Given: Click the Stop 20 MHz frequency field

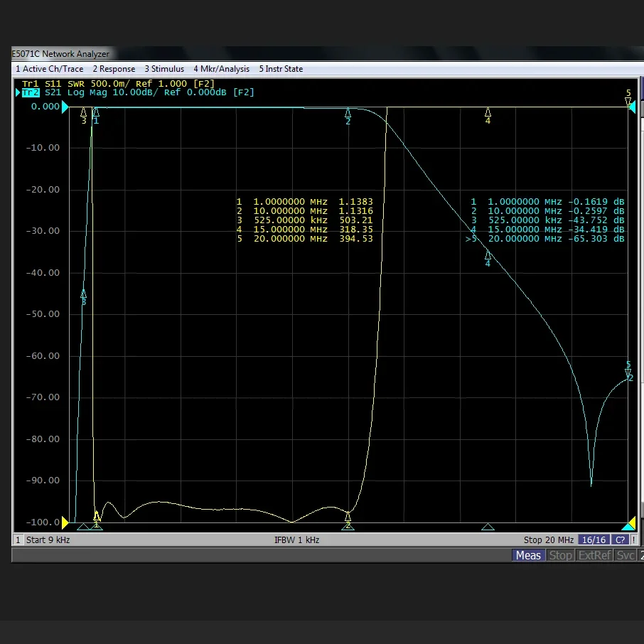Looking at the screenshot, I should coord(549,540).
